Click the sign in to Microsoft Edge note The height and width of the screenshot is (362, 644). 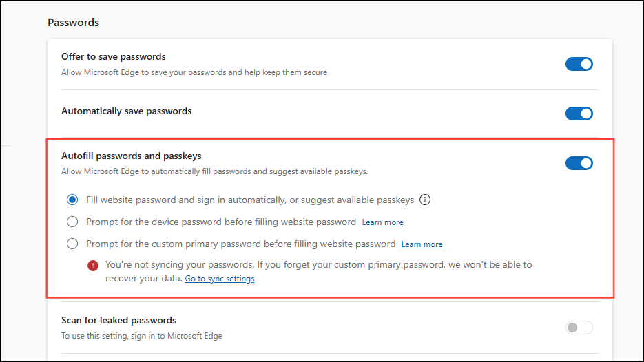coord(141,336)
